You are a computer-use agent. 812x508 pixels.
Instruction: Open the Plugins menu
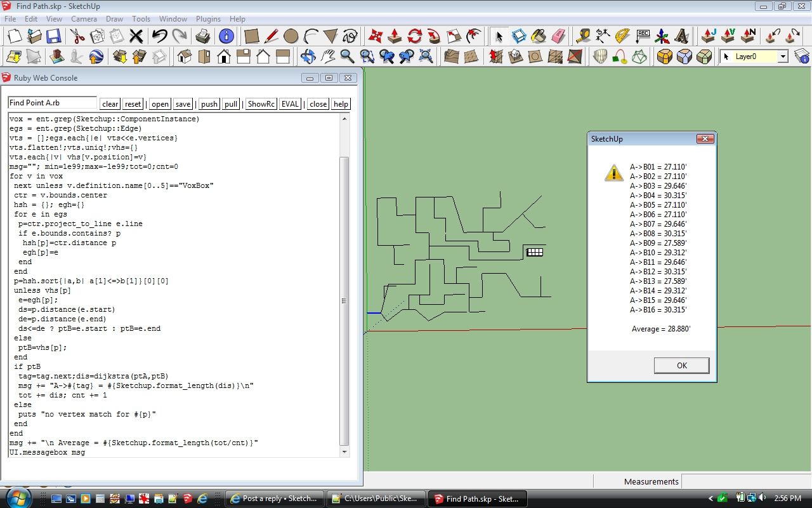208,19
